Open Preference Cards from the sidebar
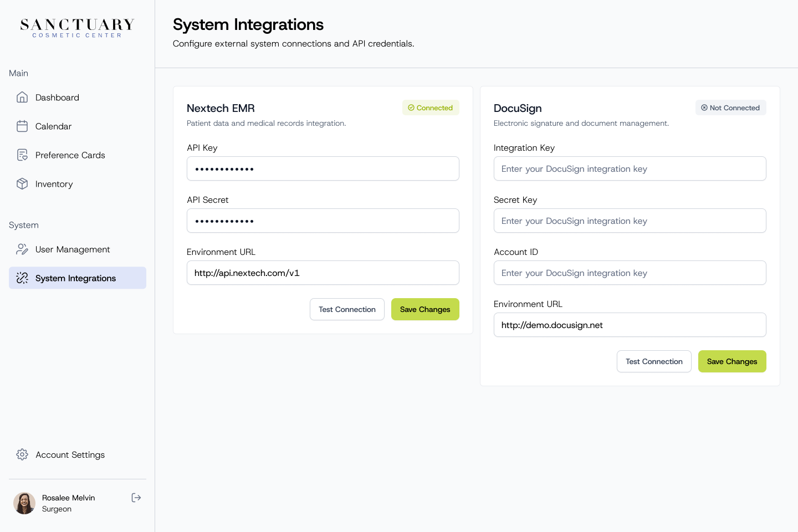The height and width of the screenshot is (532, 798). click(x=78, y=155)
